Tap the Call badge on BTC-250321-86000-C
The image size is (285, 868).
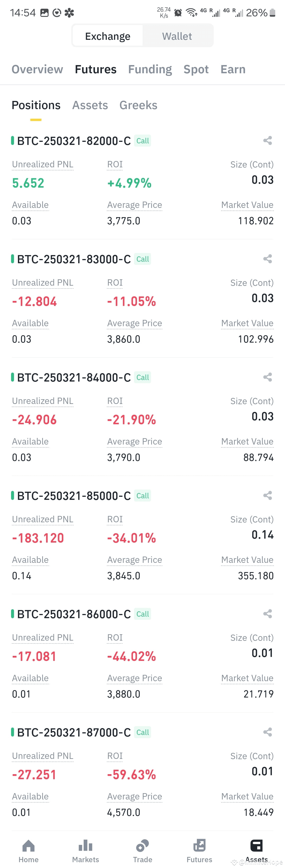tap(142, 614)
